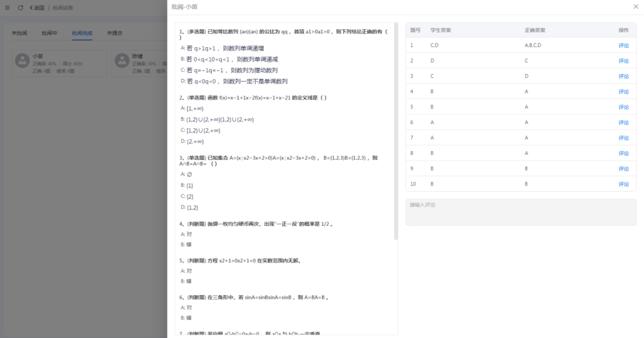The height and width of the screenshot is (338, 644).
Task: Focus the 请输入评论 comment box
Action: pyautogui.click(x=521, y=212)
